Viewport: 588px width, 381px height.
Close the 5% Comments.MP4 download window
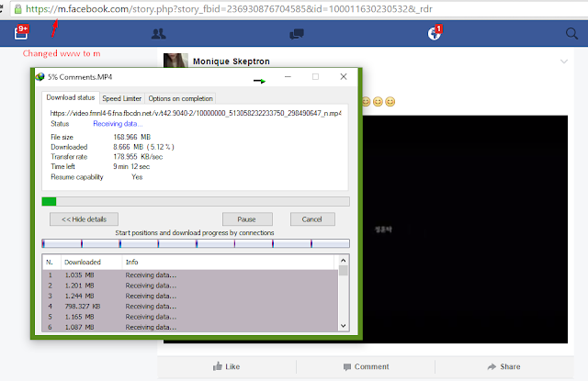[x=343, y=77]
